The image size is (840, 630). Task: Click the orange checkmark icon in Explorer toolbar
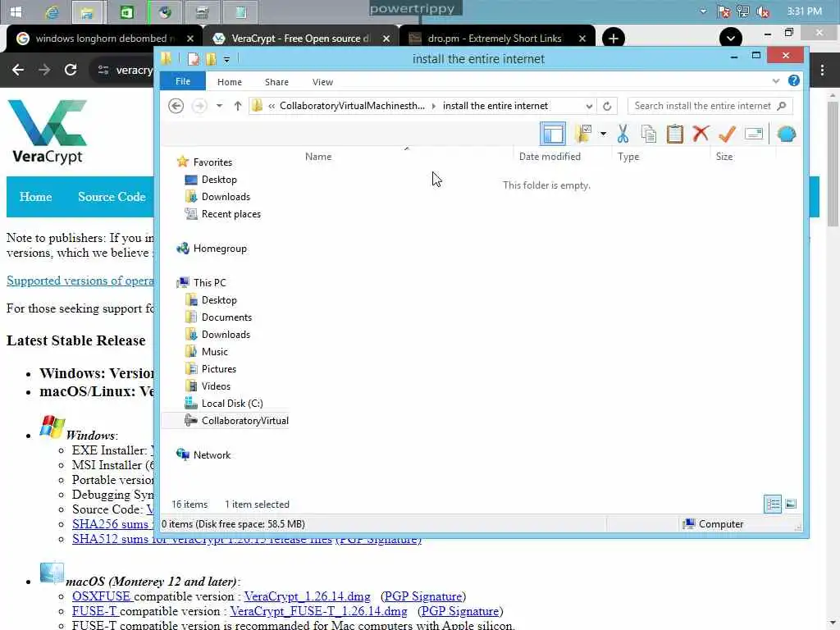pyautogui.click(x=727, y=134)
